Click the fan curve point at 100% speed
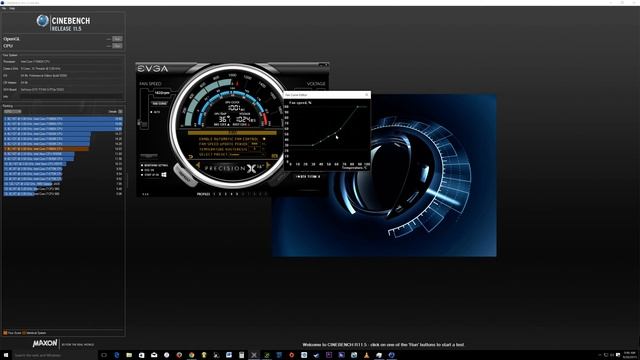The width and height of the screenshot is (640, 360). point(358,107)
